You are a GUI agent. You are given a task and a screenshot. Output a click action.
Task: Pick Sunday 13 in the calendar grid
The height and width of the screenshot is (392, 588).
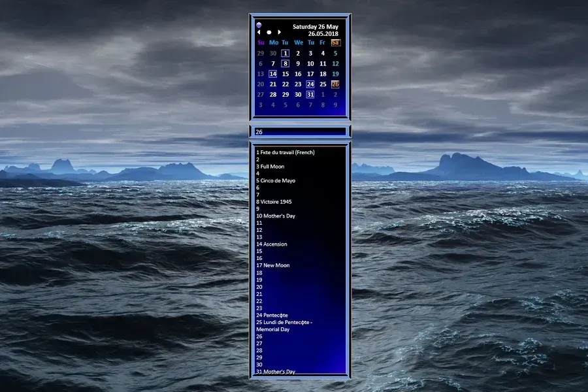pos(261,74)
